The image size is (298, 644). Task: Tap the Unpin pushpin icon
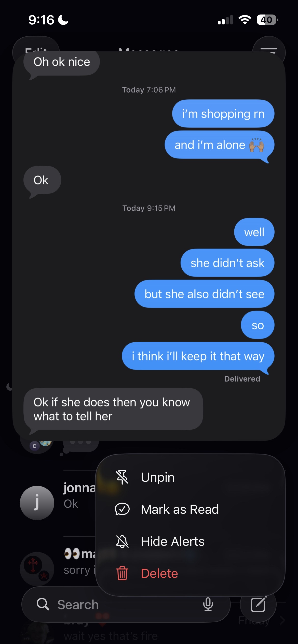point(122,477)
